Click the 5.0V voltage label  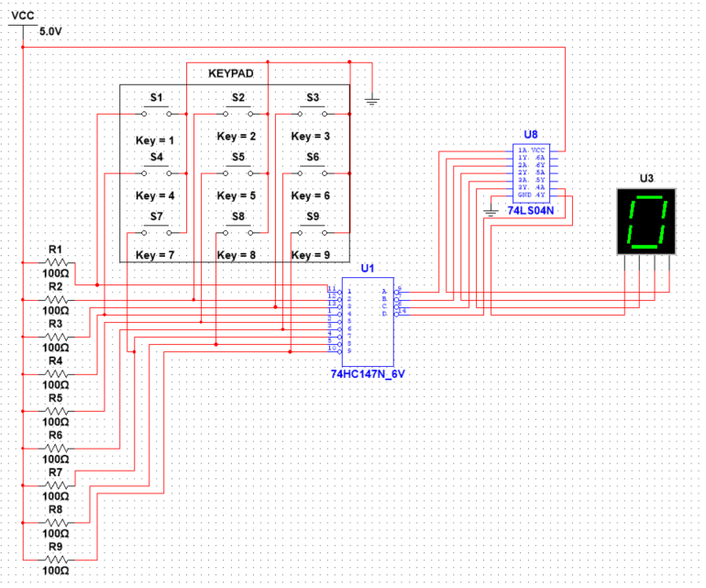pyautogui.click(x=50, y=31)
